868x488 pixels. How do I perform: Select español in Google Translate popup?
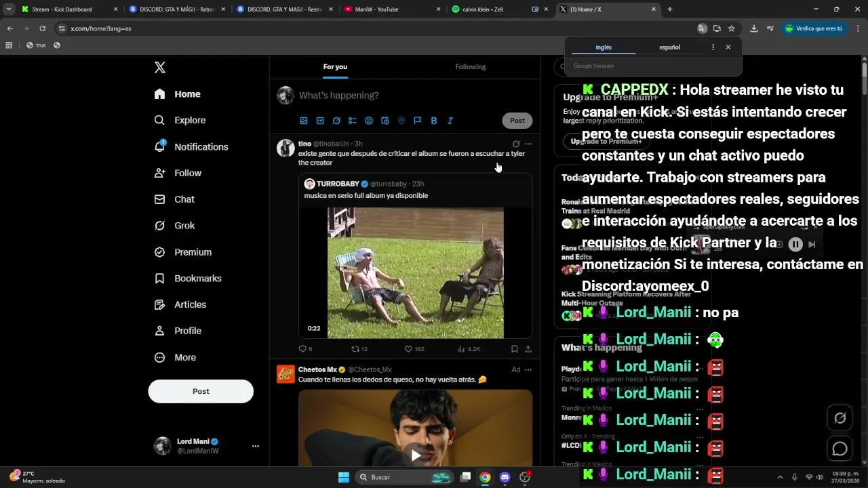click(670, 47)
